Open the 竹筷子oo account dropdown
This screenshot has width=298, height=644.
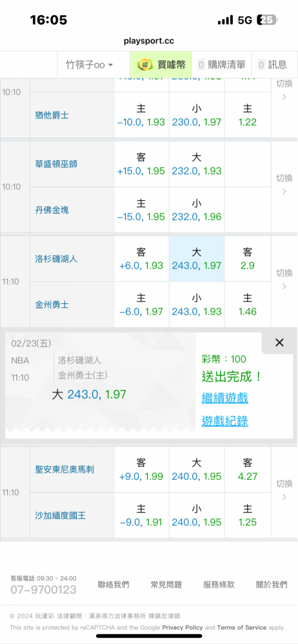89,64
